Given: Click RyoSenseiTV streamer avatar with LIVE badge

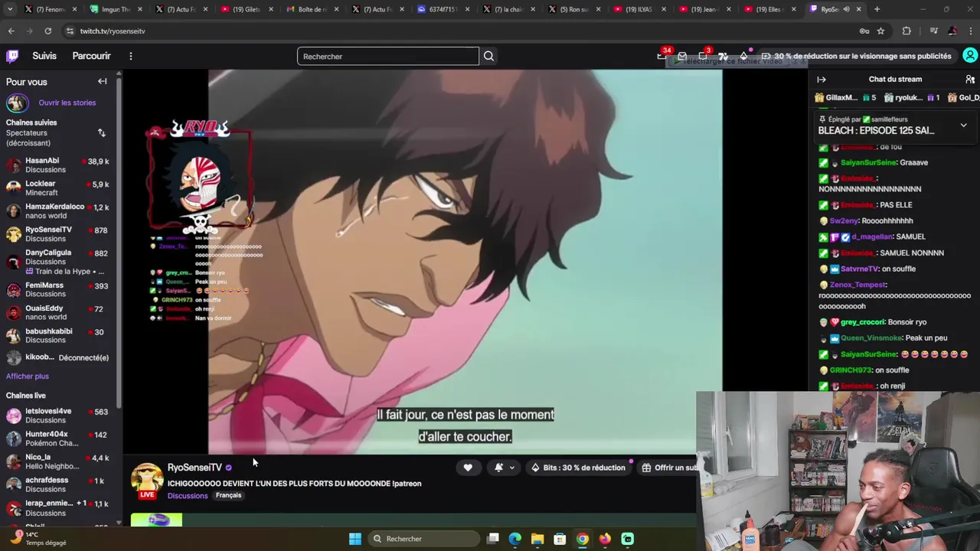Looking at the screenshot, I should click(147, 480).
